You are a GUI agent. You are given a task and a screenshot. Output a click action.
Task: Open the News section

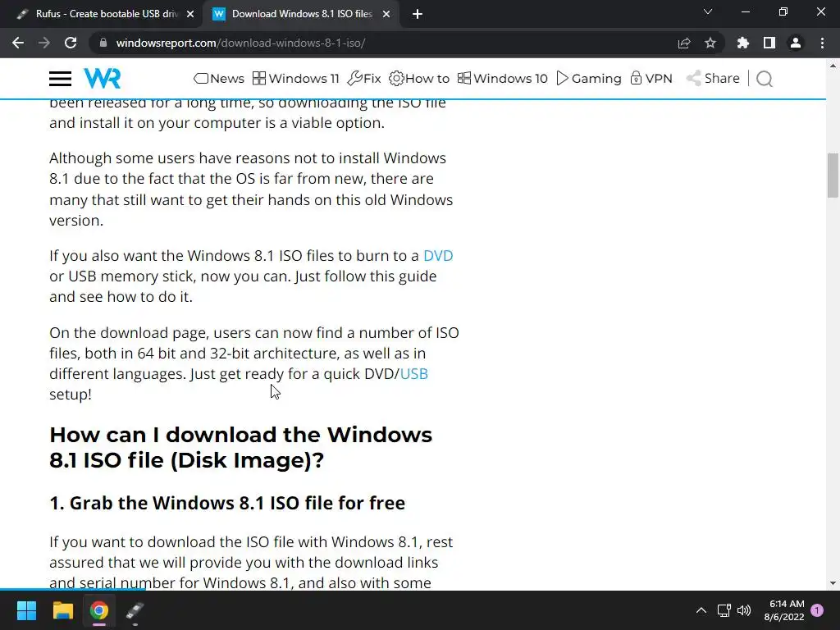pos(218,78)
